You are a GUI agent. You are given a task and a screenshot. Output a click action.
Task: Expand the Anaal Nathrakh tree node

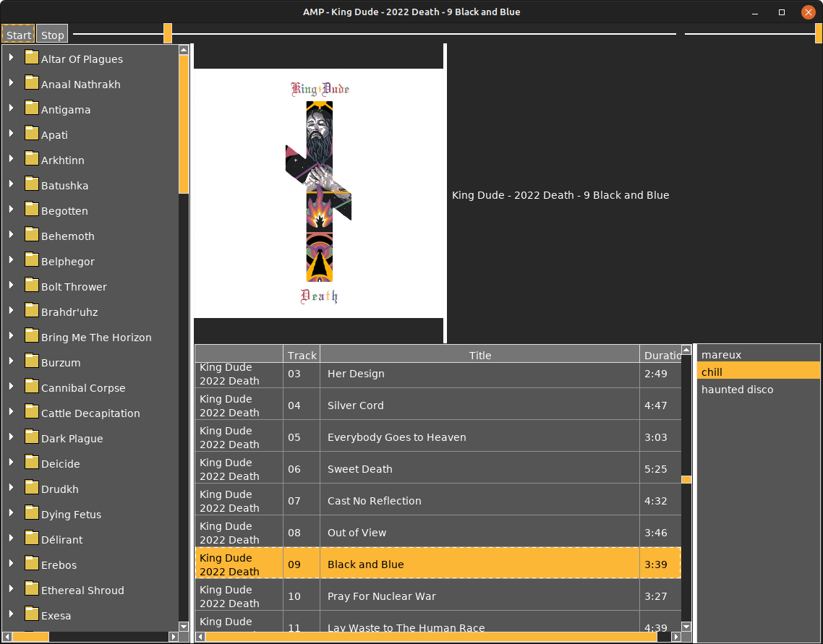coord(11,82)
